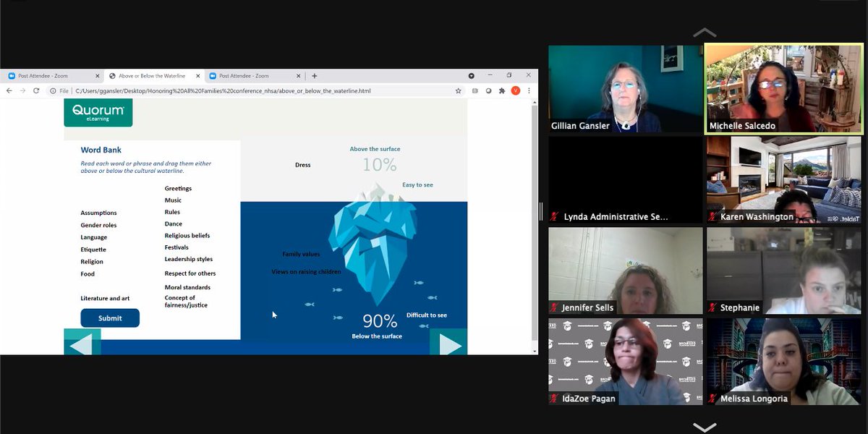868x434 pixels.
Task: Click Karen Washington muted microphone icon
Action: 713,216
